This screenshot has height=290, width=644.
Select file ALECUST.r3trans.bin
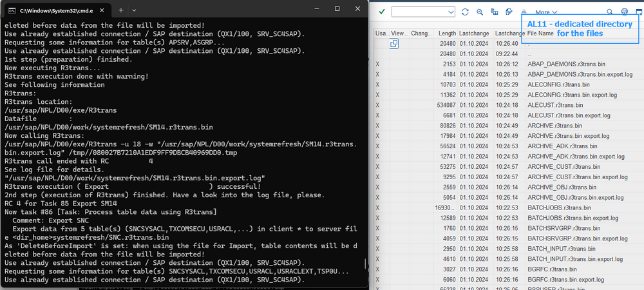pyautogui.click(x=555, y=105)
